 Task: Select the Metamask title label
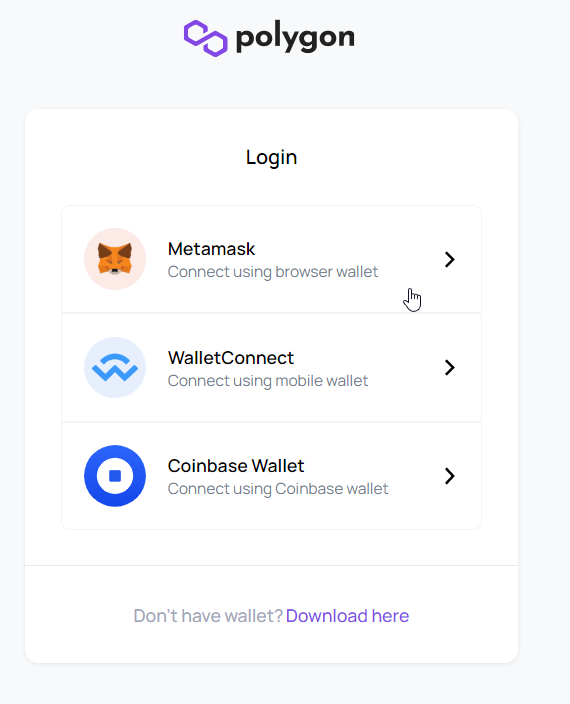coord(211,249)
